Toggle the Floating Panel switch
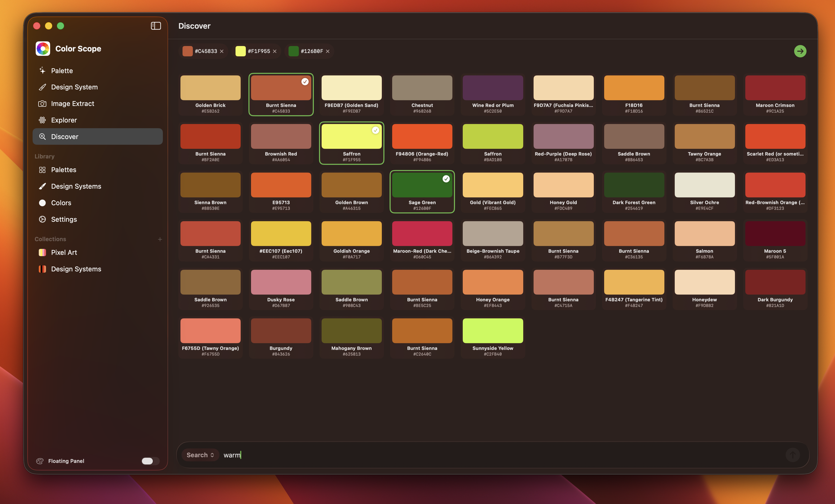The image size is (835, 504). 150,461
